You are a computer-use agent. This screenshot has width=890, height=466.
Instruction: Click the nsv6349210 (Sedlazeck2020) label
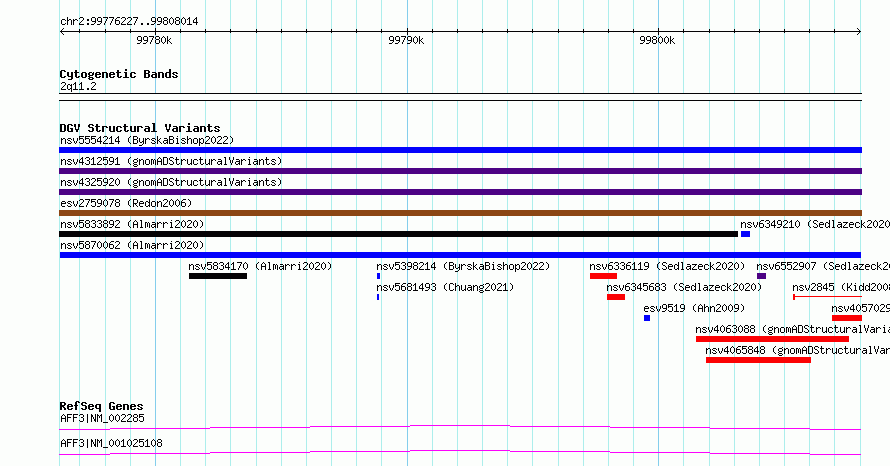tap(815, 224)
